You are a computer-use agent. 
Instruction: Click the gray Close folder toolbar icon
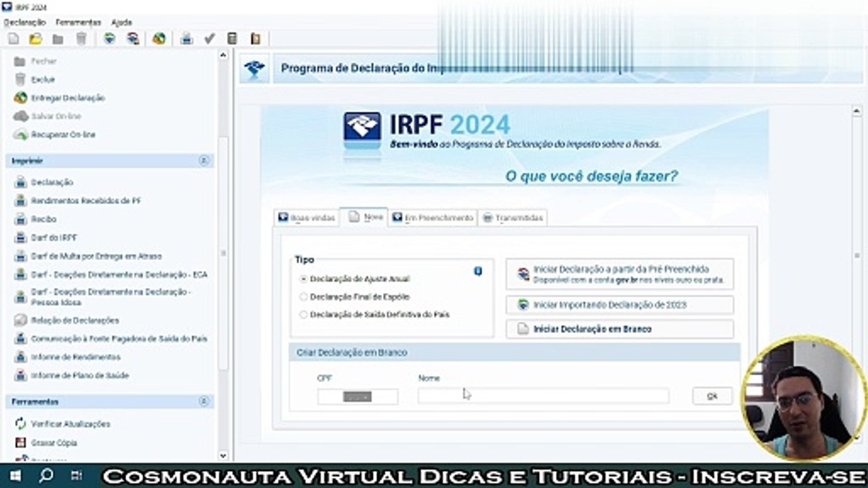(58, 39)
